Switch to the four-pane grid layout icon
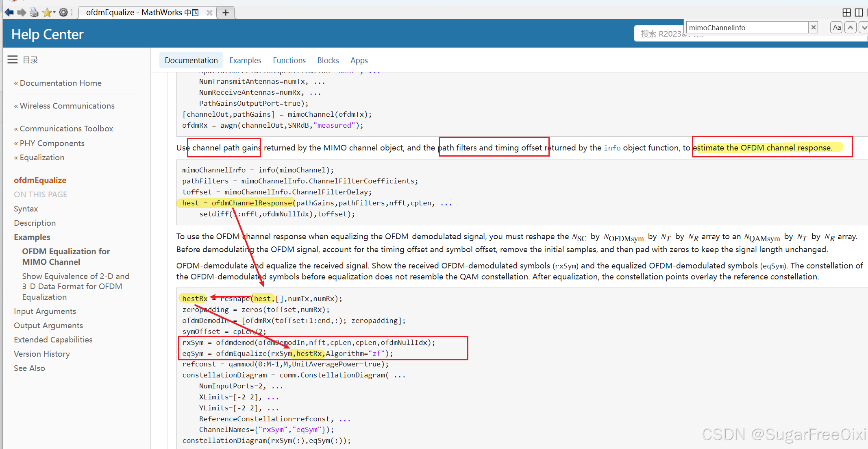 point(846,13)
